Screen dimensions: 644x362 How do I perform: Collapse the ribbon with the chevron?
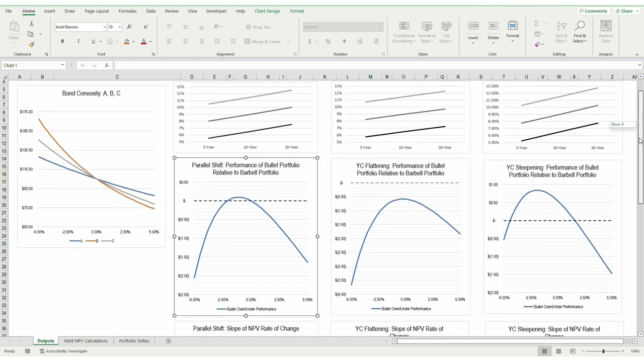pos(637,54)
